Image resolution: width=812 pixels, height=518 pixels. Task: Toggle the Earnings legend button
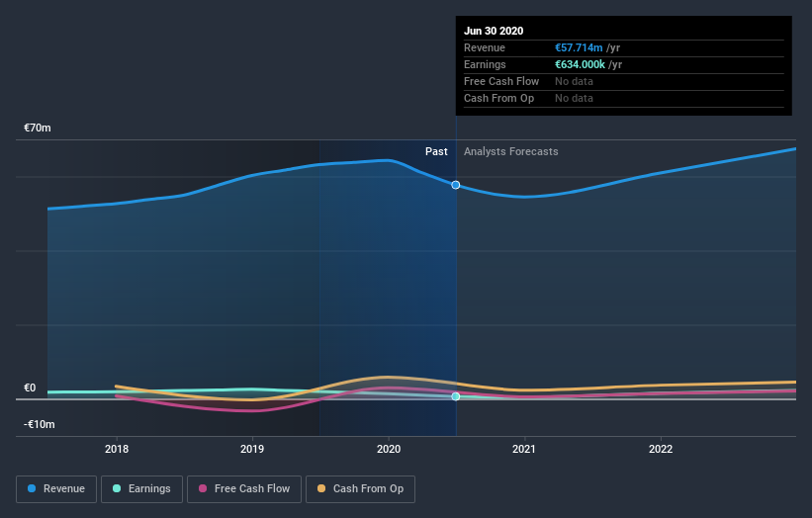(141, 489)
